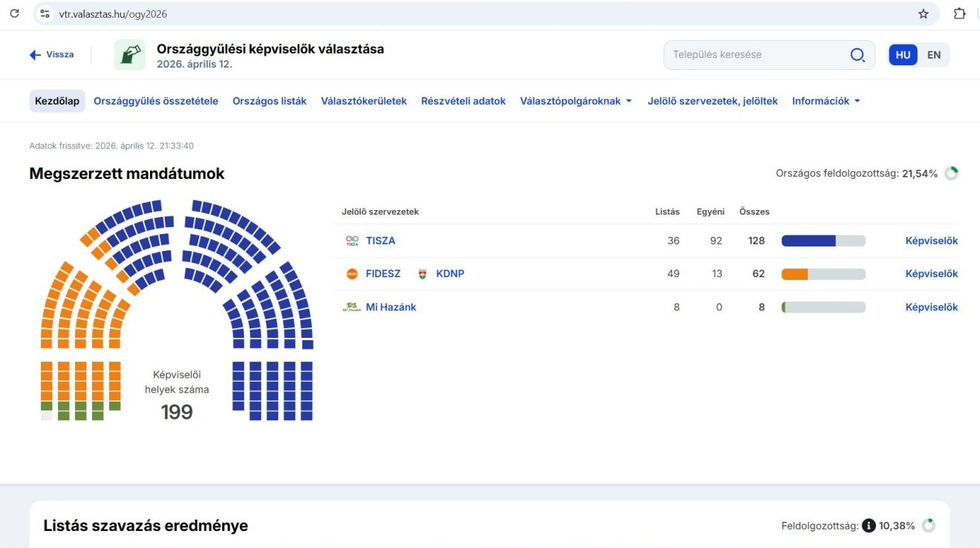This screenshot has height=548, width=980.
Task: Bookmark this page with the star icon
Action: click(923, 13)
